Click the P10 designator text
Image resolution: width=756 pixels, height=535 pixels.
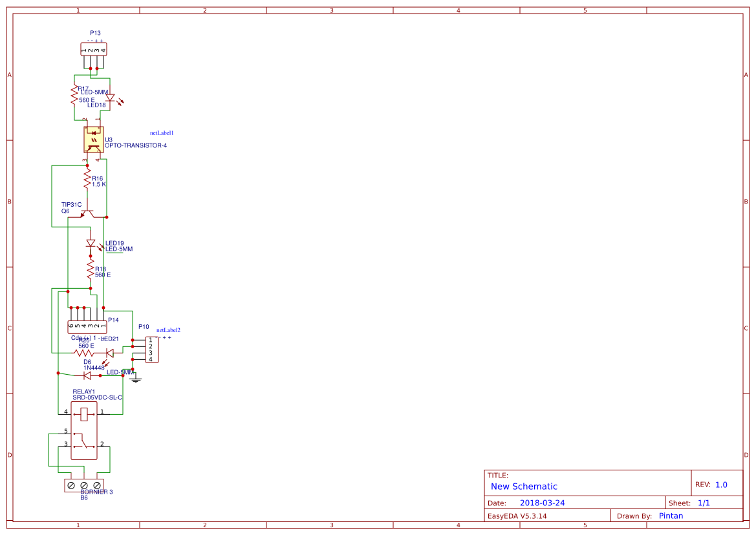click(x=144, y=326)
